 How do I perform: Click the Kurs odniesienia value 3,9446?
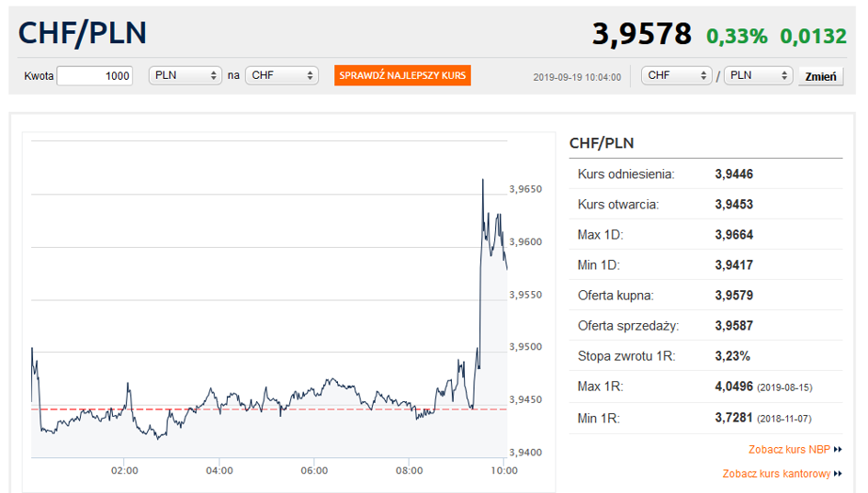click(x=734, y=174)
